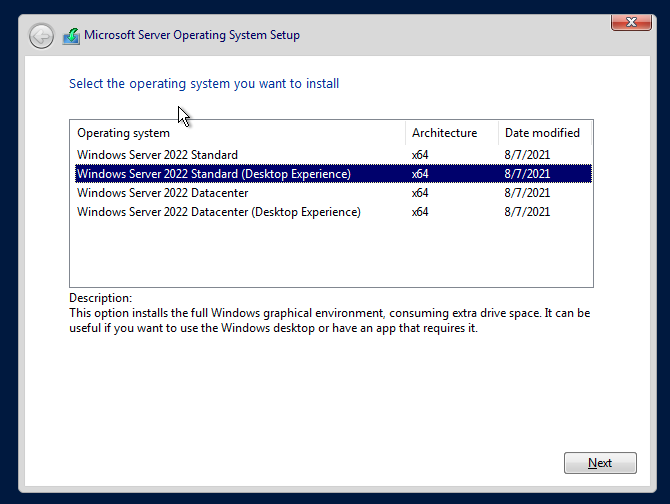This screenshot has width=670, height=504.
Task: Click the Next button
Action: pyautogui.click(x=600, y=463)
